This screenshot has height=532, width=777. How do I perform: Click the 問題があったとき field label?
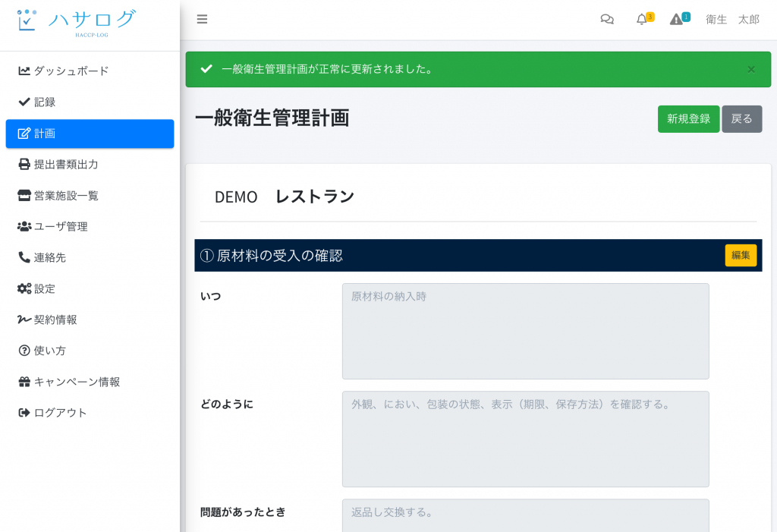(243, 512)
